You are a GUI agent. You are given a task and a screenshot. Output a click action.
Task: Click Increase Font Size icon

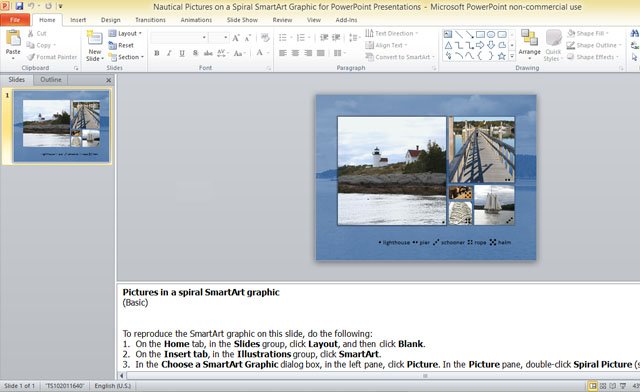tap(236, 38)
